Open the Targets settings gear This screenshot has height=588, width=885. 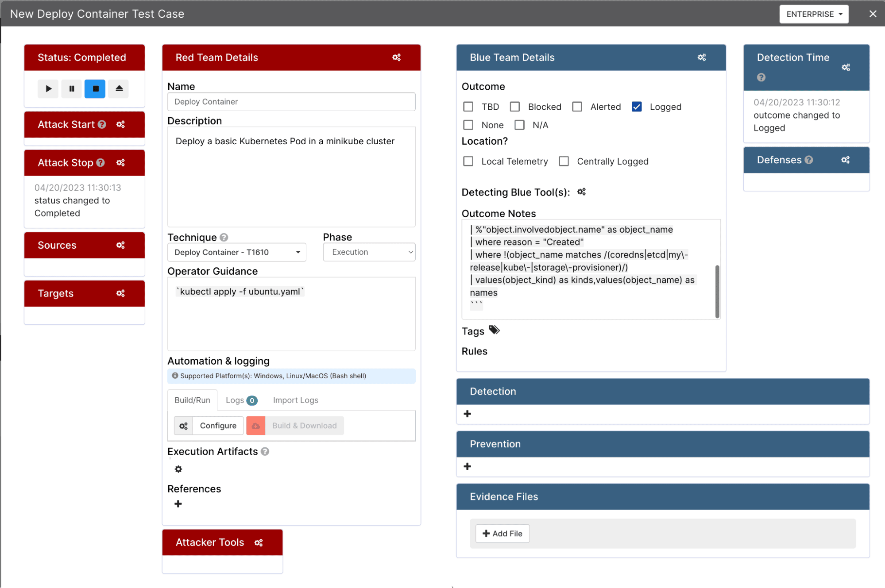click(120, 293)
